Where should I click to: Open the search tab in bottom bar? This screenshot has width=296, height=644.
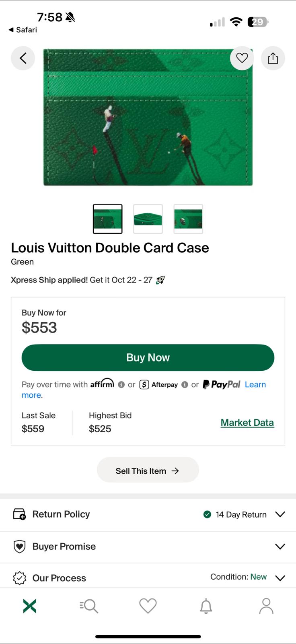(x=89, y=606)
